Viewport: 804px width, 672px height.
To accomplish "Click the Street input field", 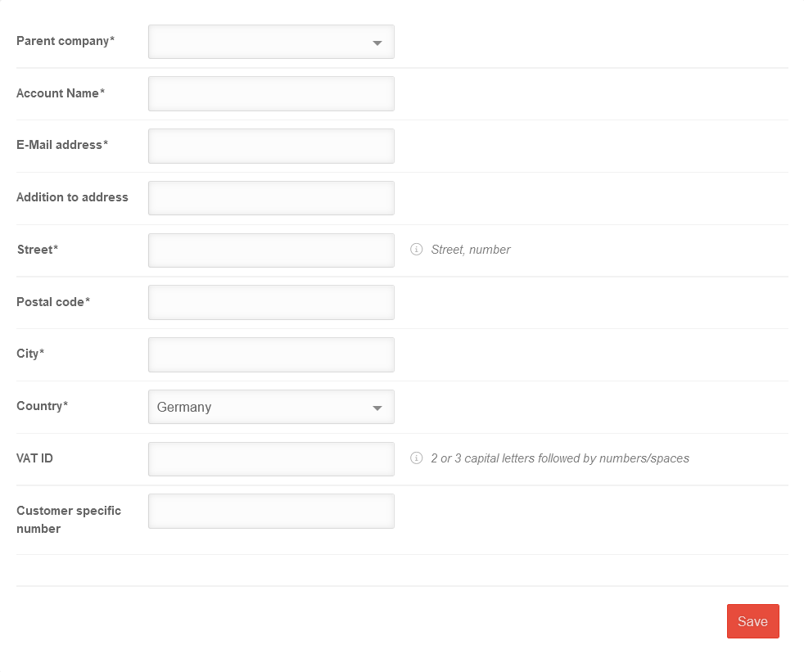I will tap(271, 250).
